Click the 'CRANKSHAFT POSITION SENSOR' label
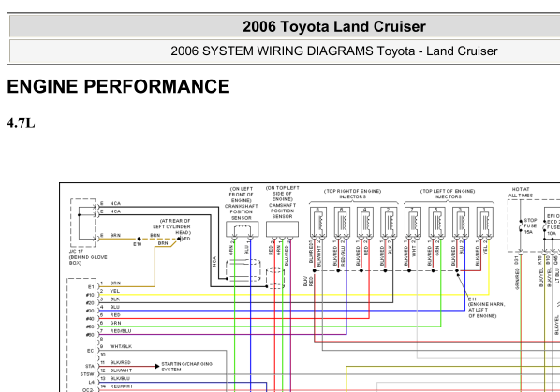The image size is (560, 392). pos(241,211)
